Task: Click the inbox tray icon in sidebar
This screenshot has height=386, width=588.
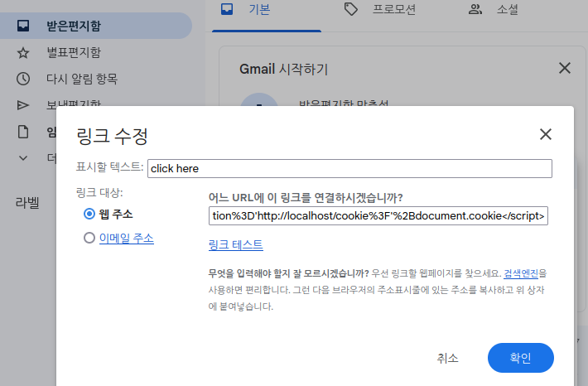Action: coord(23,26)
